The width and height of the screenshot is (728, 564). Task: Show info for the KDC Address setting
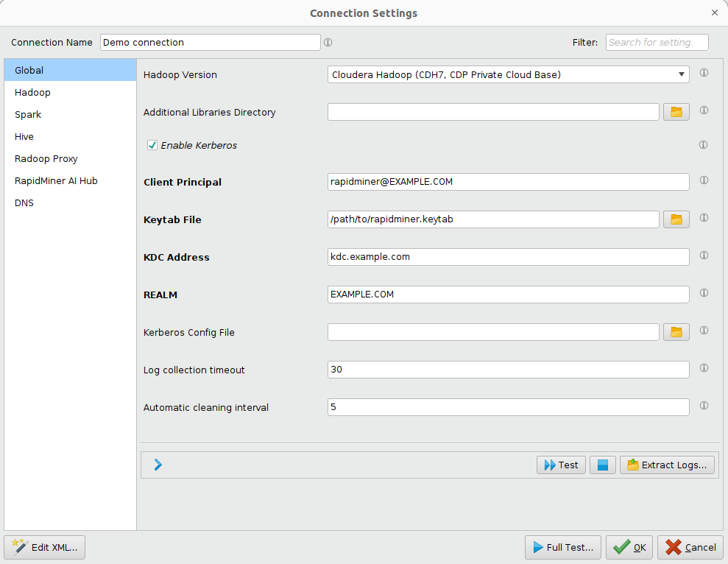pos(704,255)
